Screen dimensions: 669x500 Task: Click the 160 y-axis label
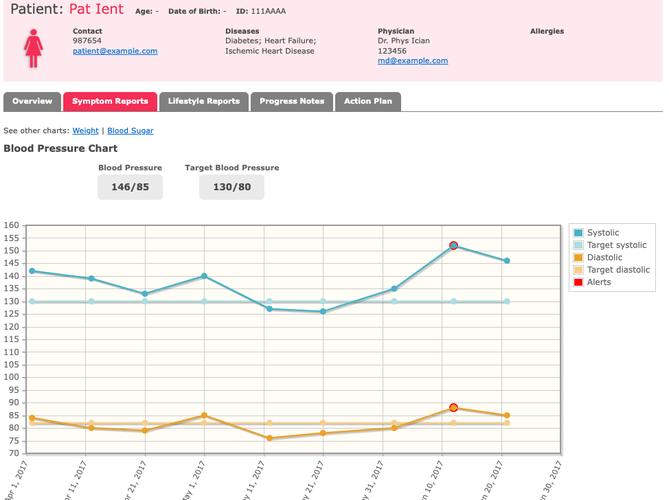12,225
